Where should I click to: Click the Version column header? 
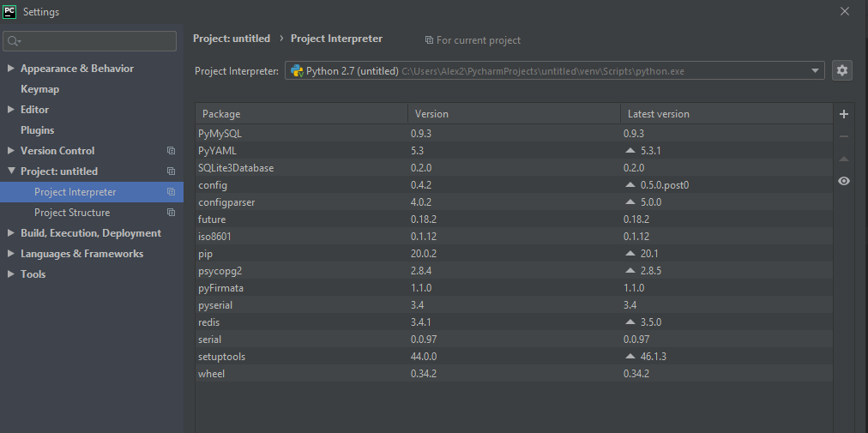(x=515, y=113)
